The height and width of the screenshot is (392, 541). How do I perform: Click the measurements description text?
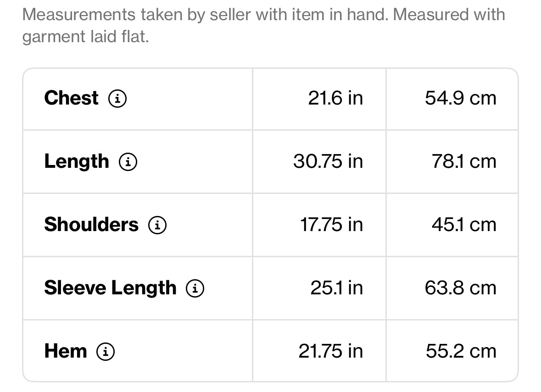pyautogui.click(x=263, y=26)
